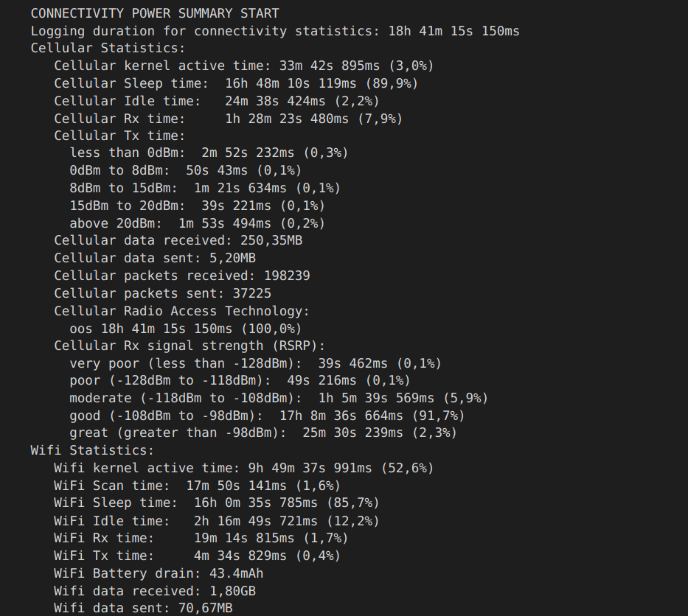
Task: Click the "very poor" RSRP signal strength line
Action: coord(255,363)
